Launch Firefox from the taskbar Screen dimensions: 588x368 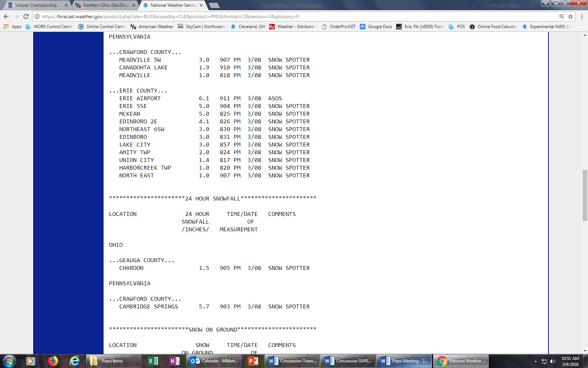pyautogui.click(x=53, y=361)
